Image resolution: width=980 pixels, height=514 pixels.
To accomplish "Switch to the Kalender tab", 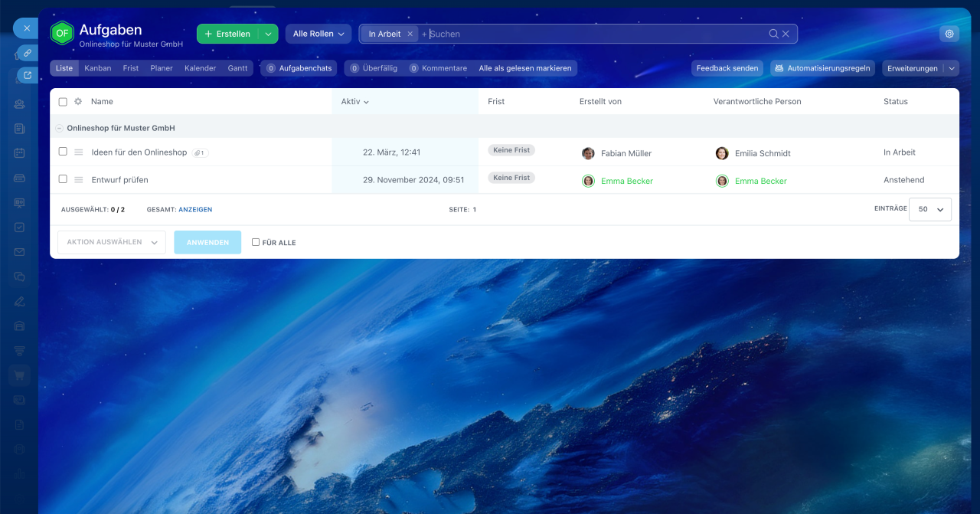I will 201,68.
